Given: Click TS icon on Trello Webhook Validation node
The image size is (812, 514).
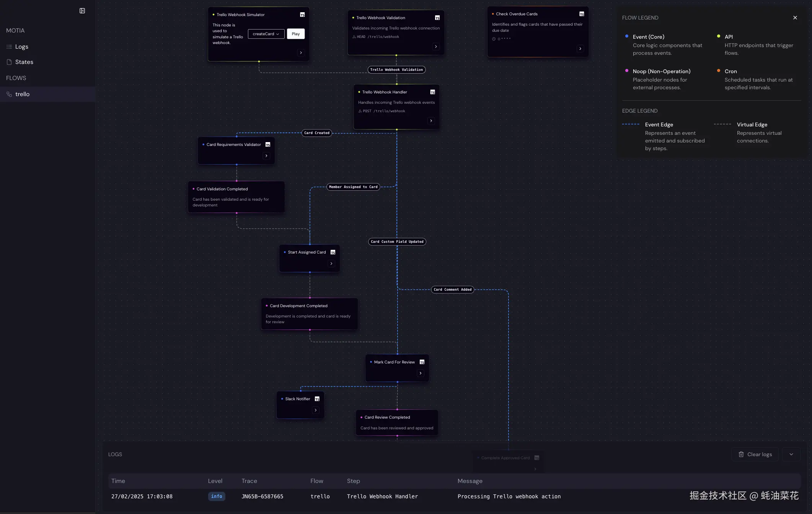Looking at the screenshot, I should pyautogui.click(x=437, y=18).
